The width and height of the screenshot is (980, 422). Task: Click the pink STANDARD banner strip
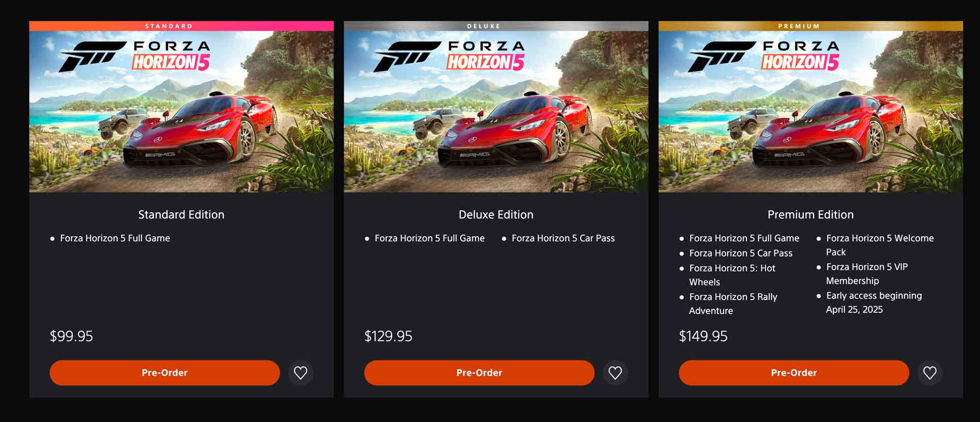coord(181,26)
